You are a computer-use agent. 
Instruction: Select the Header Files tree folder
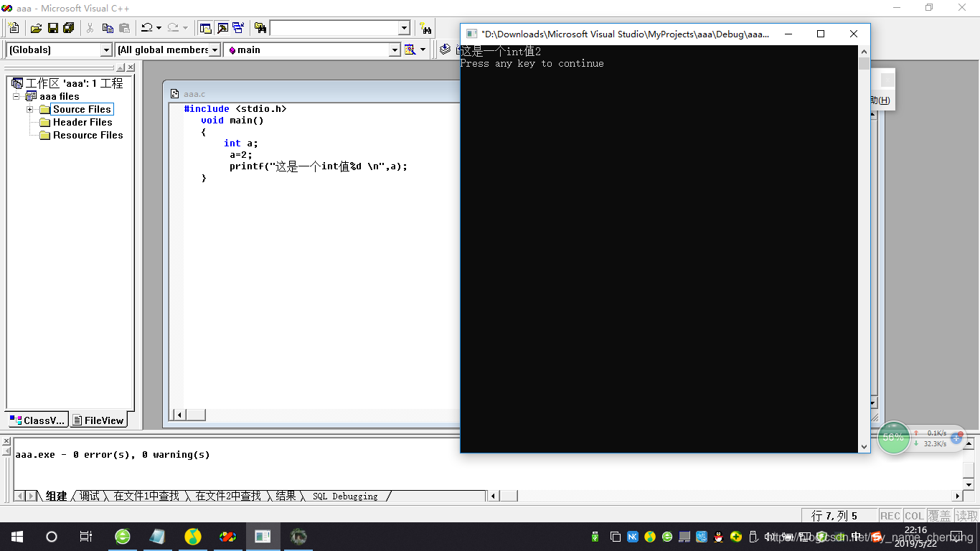click(83, 122)
